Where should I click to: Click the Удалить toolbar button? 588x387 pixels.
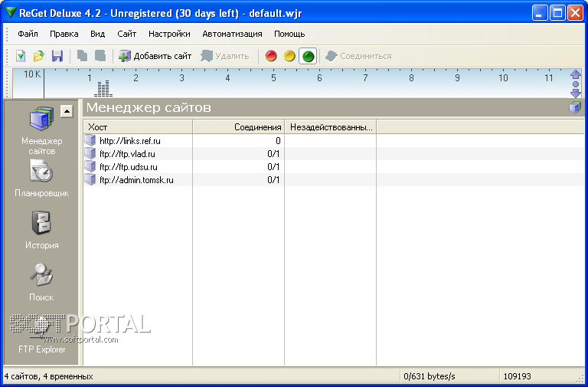[225, 56]
